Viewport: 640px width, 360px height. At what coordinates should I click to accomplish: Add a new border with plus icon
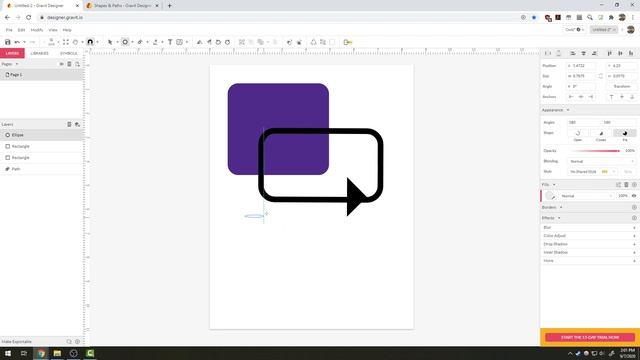[x=634, y=207]
